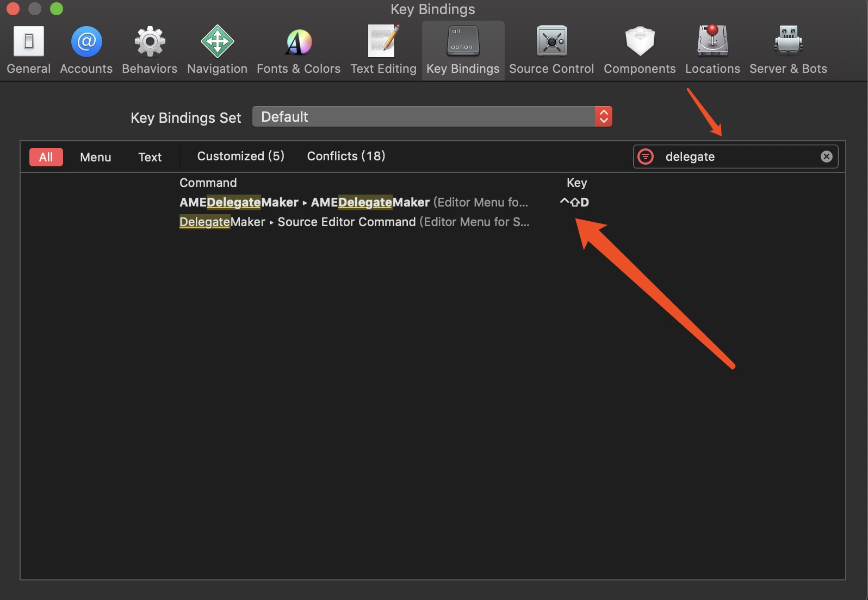Screen dimensions: 868x600
Task: Zoom the Key Bindings window
Action: pos(57,9)
